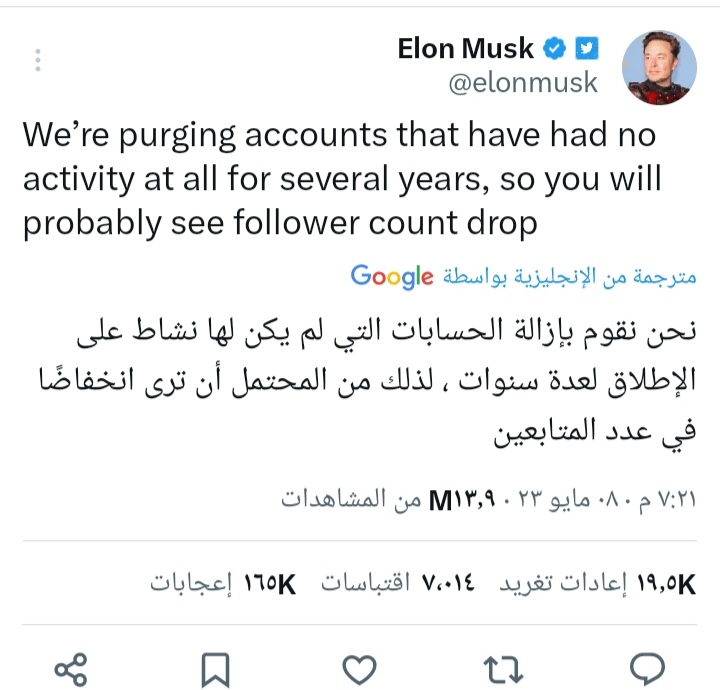Image resolution: width=720 pixels, height=690 pixels.
Task: Open Elon Musk's profile picture
Action: tap(658, 66)
